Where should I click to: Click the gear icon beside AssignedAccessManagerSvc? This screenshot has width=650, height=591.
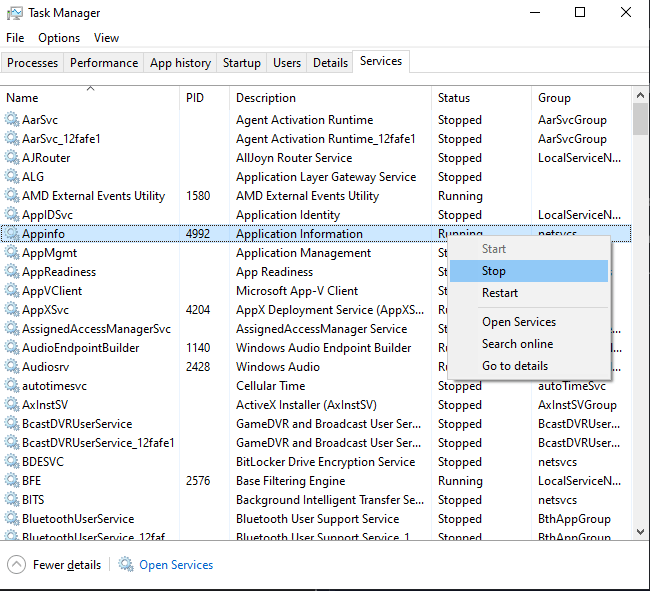[12, 329]
